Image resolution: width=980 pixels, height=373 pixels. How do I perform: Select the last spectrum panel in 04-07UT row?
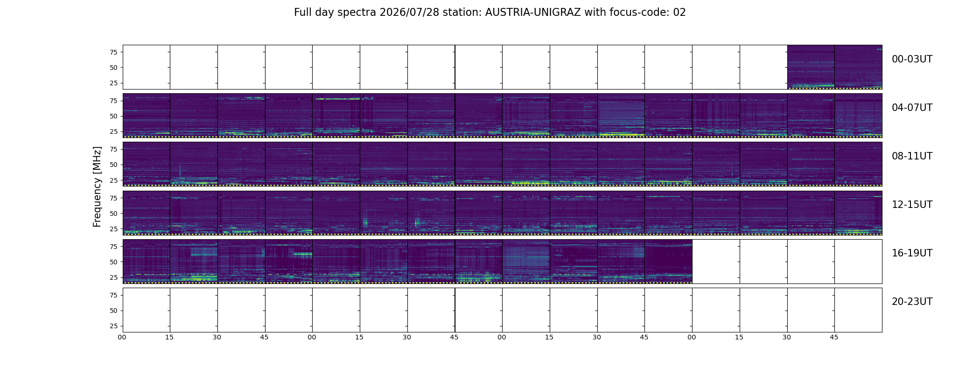[x=858, y=116]
